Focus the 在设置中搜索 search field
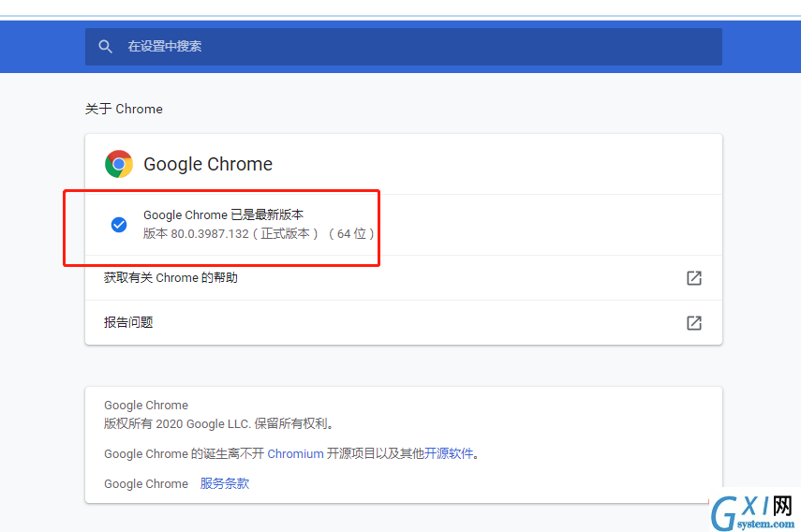The width and height of the screenshot is (801, 532). 404,47
